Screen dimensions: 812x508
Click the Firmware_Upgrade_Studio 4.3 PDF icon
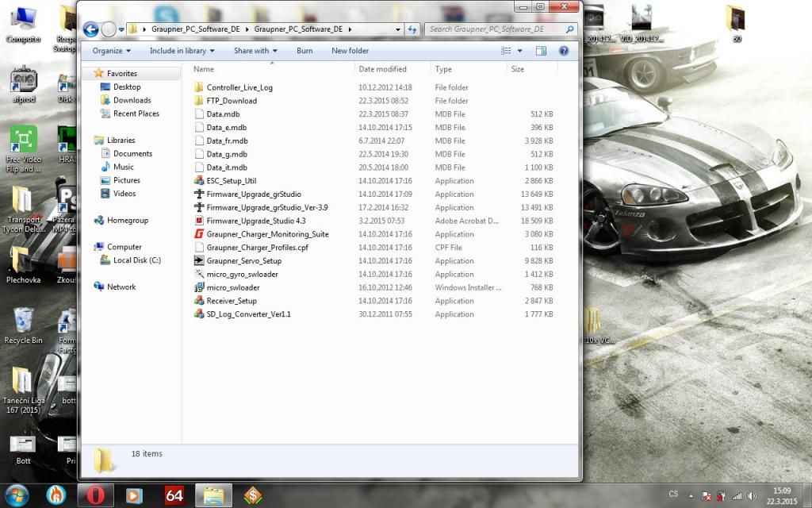pyautogui.click(x=199, y=221)
